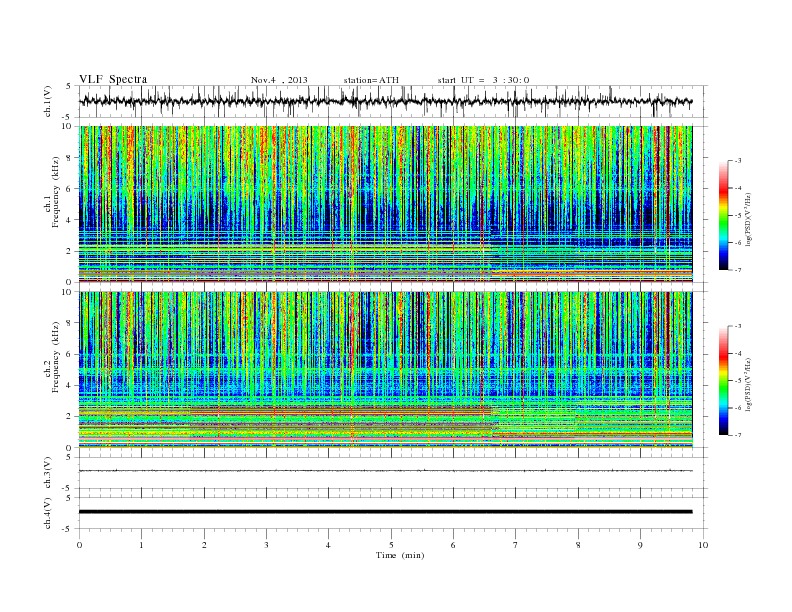The width and height of the screenshot is (792, 612).
Task: Click the 'start UT = 3 :30: 0' label
Action: pyautogui.click(x=483, y=80)
